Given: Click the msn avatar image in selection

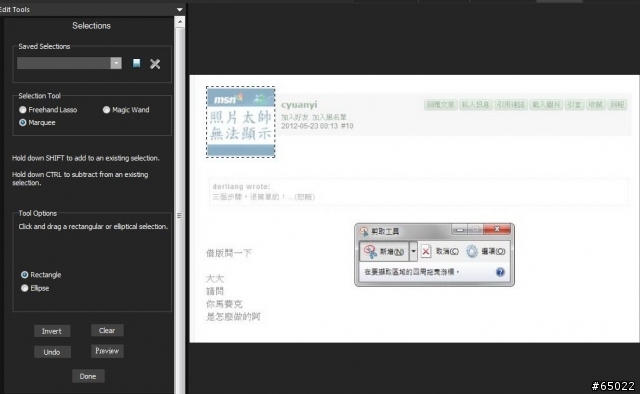Looking at the screenshot, I should 240,122.
